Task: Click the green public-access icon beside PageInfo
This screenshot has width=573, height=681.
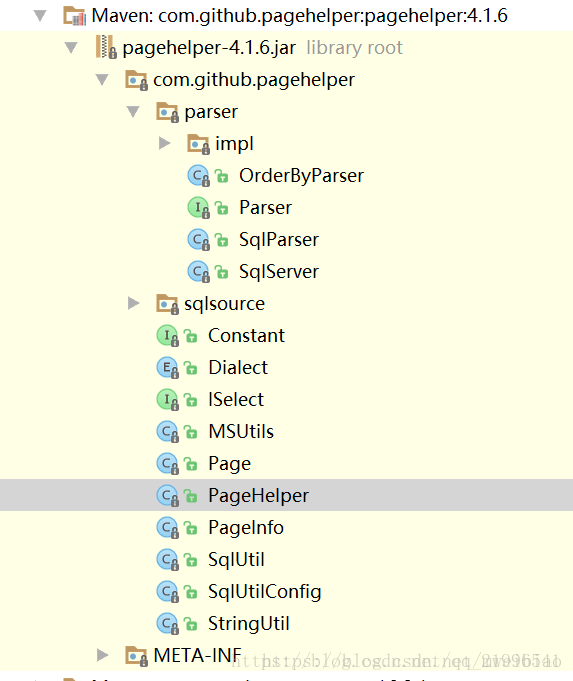Action: tap(191, 528)
